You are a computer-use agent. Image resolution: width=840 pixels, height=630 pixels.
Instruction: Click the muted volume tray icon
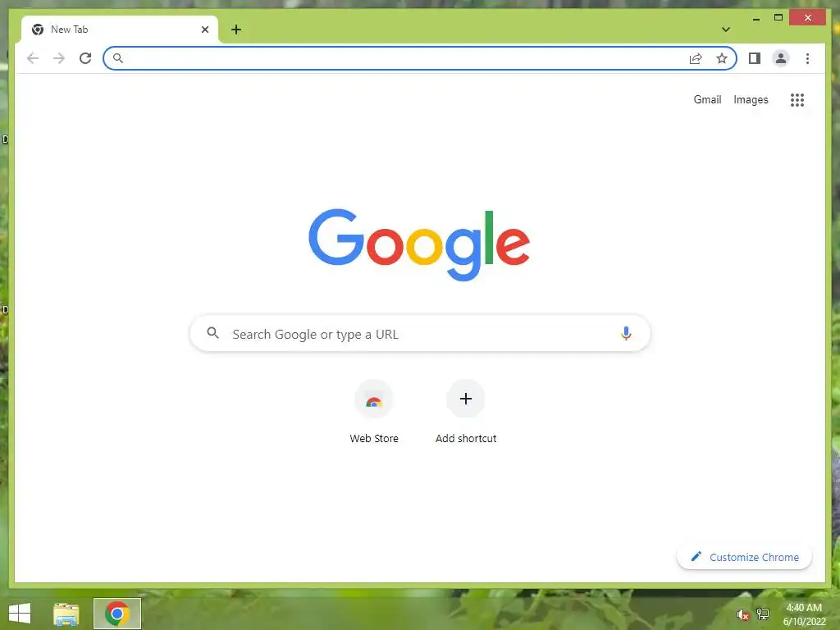[x=742, y=614]
